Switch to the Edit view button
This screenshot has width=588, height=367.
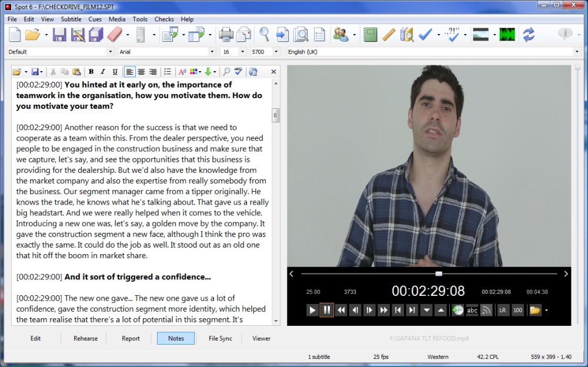(36, 338)
